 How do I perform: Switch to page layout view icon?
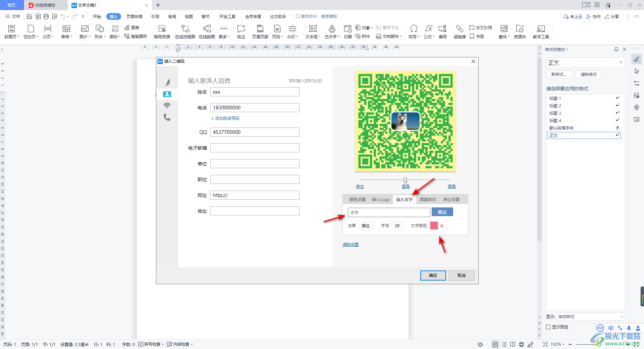coord(495,344)
